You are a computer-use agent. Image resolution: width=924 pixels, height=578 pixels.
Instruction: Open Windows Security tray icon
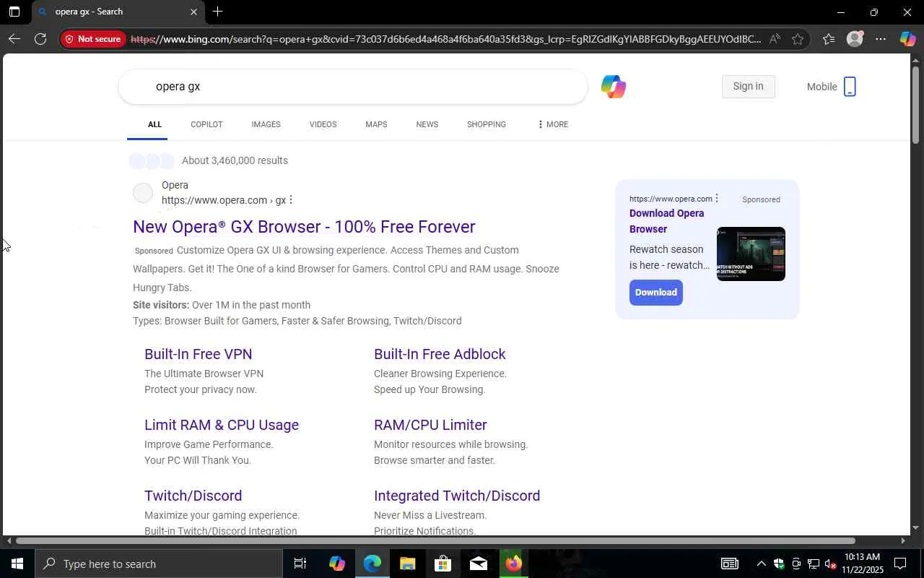point(779,564)
